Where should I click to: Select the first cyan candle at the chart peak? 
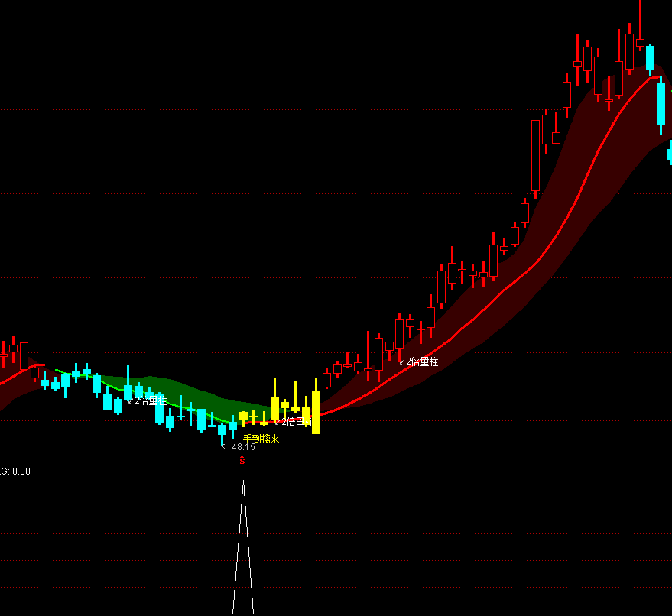click(x=650, y=58)
